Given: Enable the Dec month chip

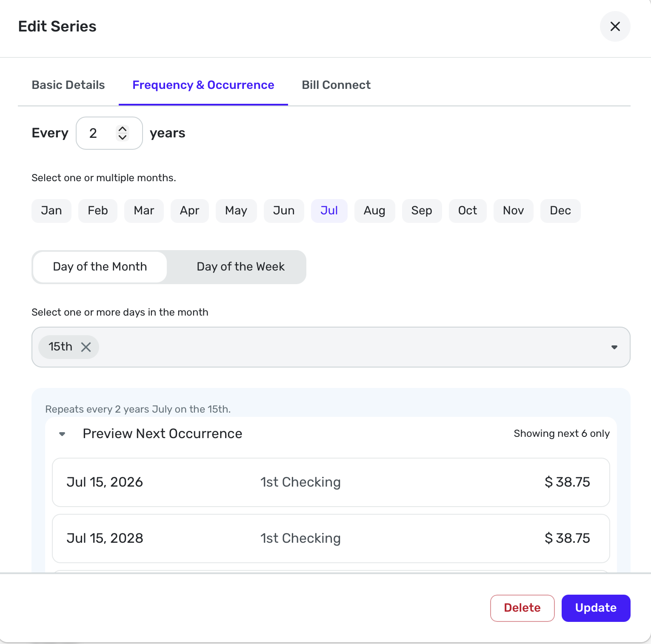Looking at the screenshot, I should point(560,211).
